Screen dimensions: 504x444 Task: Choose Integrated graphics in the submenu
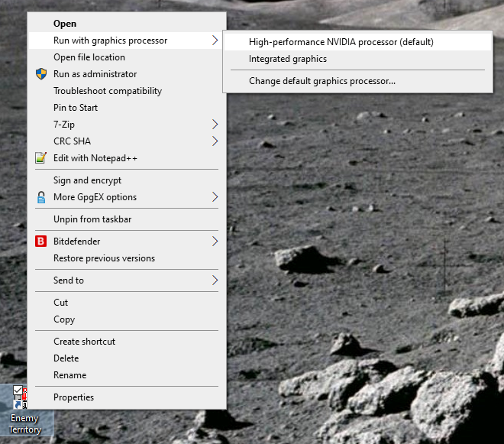[357, 59]
